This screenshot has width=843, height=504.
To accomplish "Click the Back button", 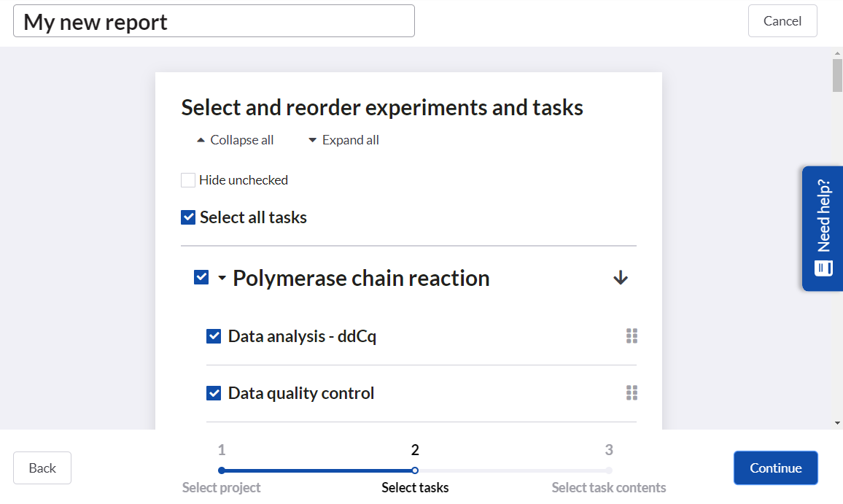I will [x=42, y=468].
